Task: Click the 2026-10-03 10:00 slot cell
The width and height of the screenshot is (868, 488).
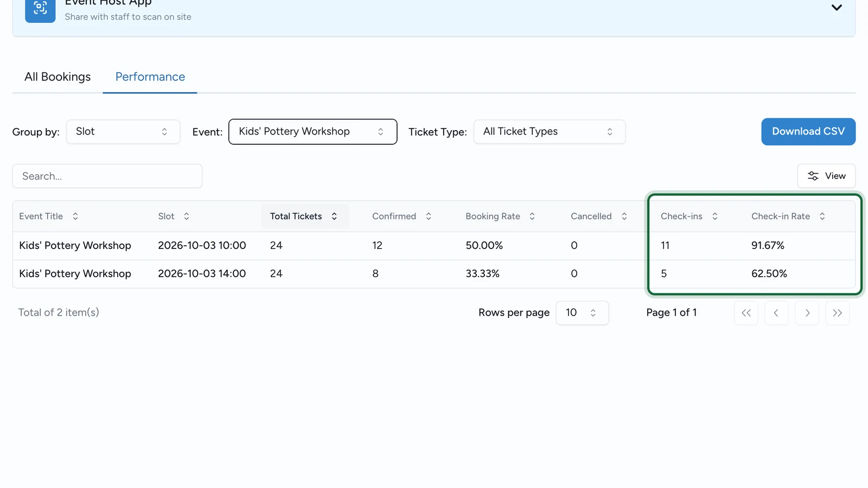Action: (x=202, y=246)
